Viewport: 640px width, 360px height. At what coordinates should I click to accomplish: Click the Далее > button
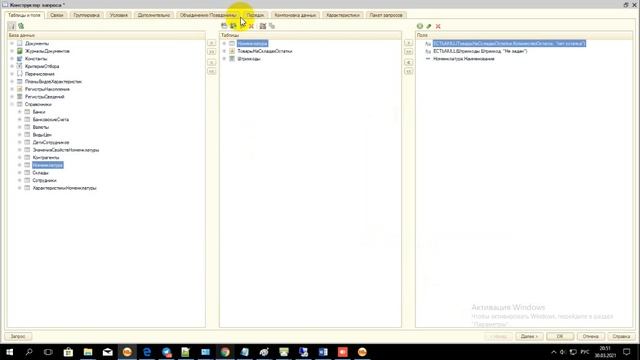pyautogui.click(x=529, y=336)
